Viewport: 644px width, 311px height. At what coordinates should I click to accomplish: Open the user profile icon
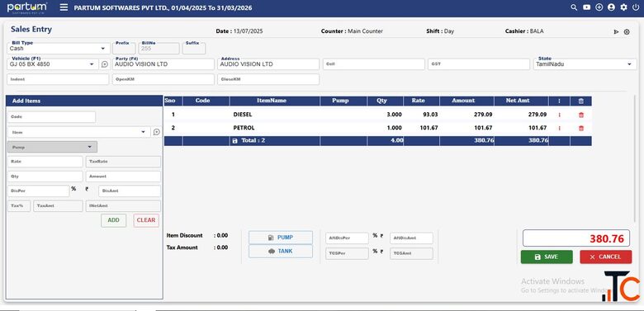611,7
